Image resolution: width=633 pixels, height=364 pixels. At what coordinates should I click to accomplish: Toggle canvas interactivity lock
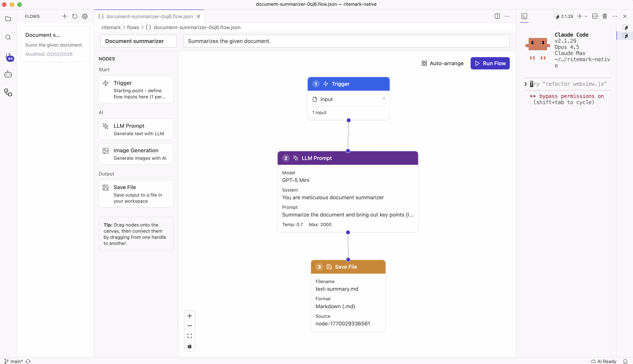pos(189,346)
